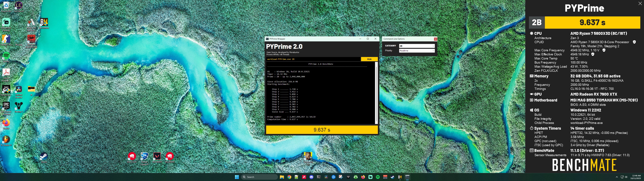The image size is (644, 181).
Task: Select the Destiny 2 desktop shortcut
Action: coord(18,107)
